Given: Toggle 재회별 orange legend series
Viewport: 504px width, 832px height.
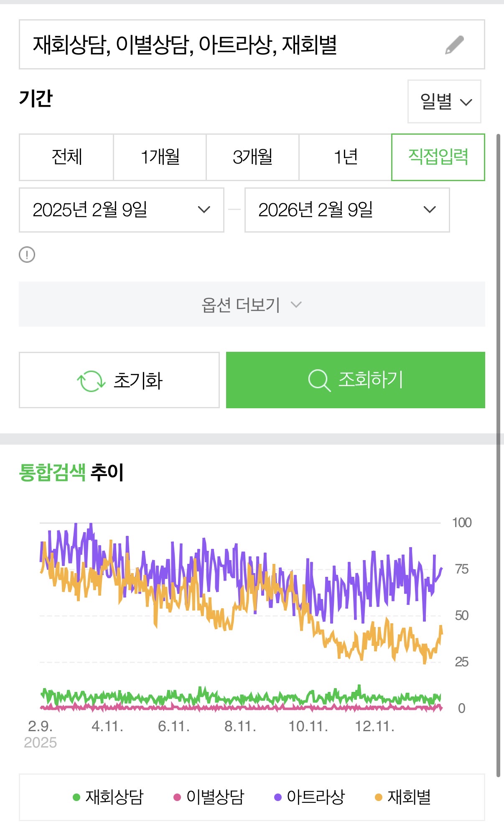Looking at the screenshot, I should pos(403,797).
